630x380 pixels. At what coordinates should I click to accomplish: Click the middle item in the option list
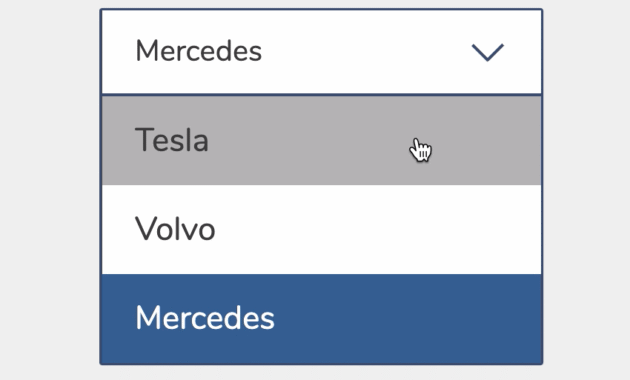coord(321,229)
